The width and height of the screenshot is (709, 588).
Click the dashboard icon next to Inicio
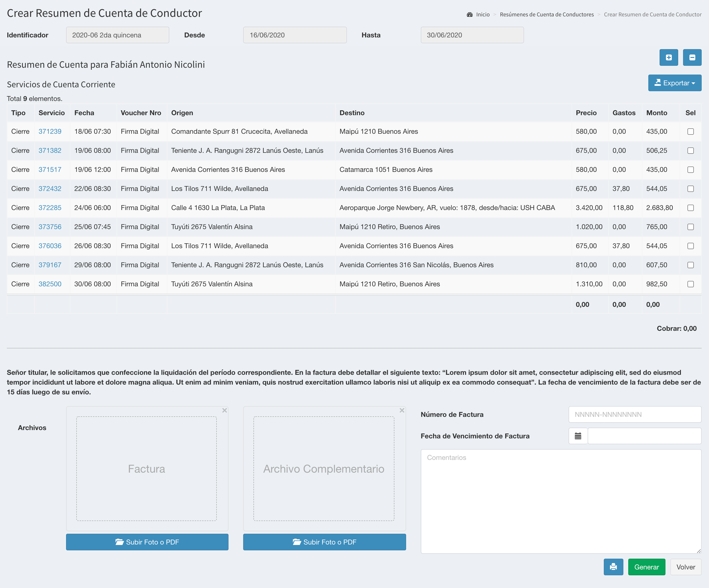tap(470, 14)
